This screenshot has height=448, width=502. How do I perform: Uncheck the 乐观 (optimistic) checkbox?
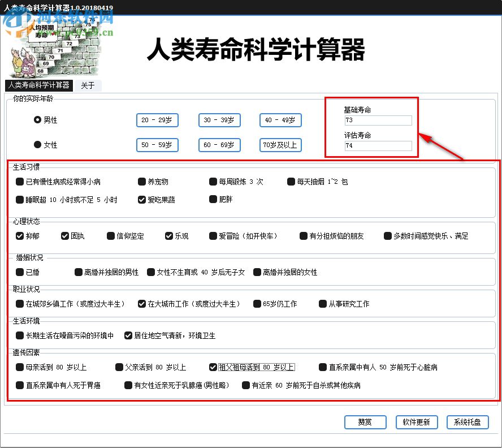click(x=168, y=236)
